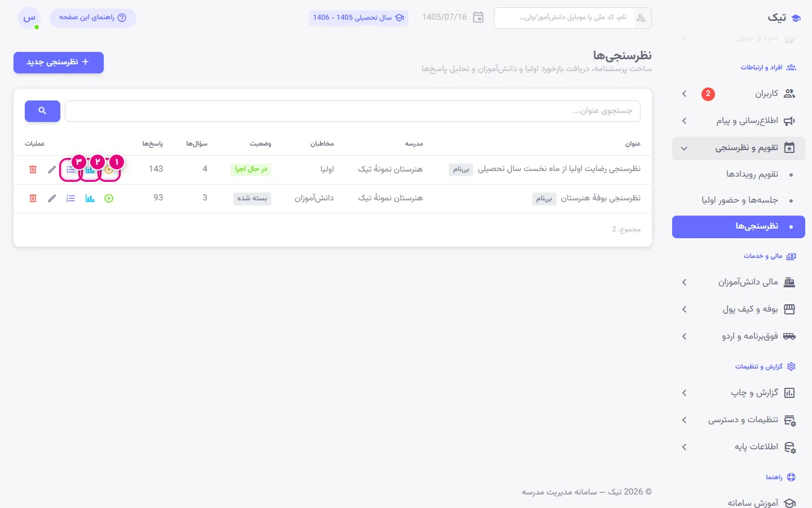The height and width of the screenshot is (508, 812).
Task: Create a survey with "نظرسنجی جدید"
Action: [x=59, y=63]
